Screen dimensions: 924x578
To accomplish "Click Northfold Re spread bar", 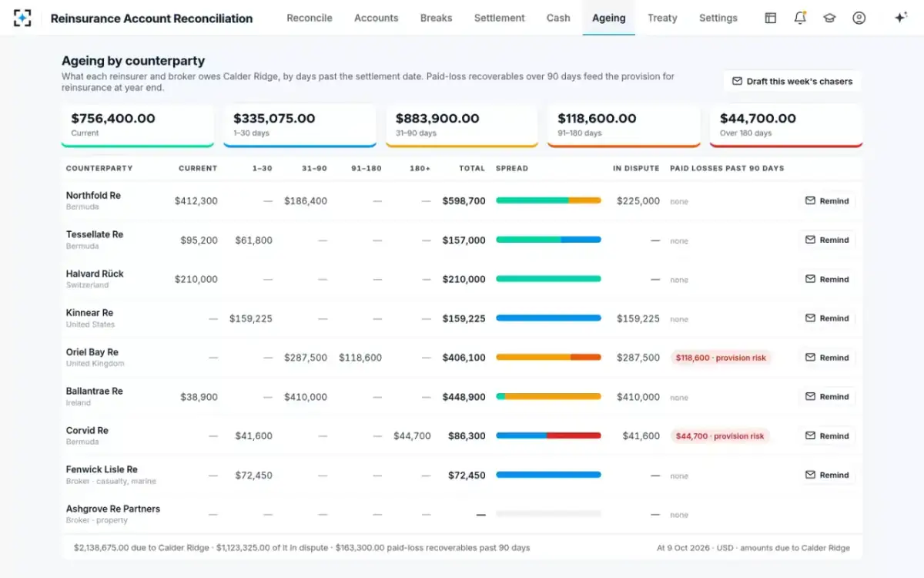I will tap(548, 200).
